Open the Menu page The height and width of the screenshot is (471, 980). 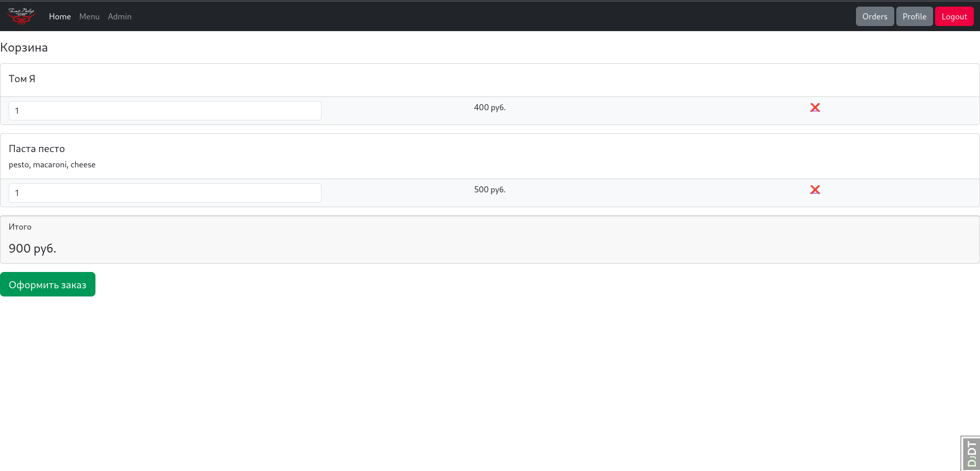pos(89,16)
